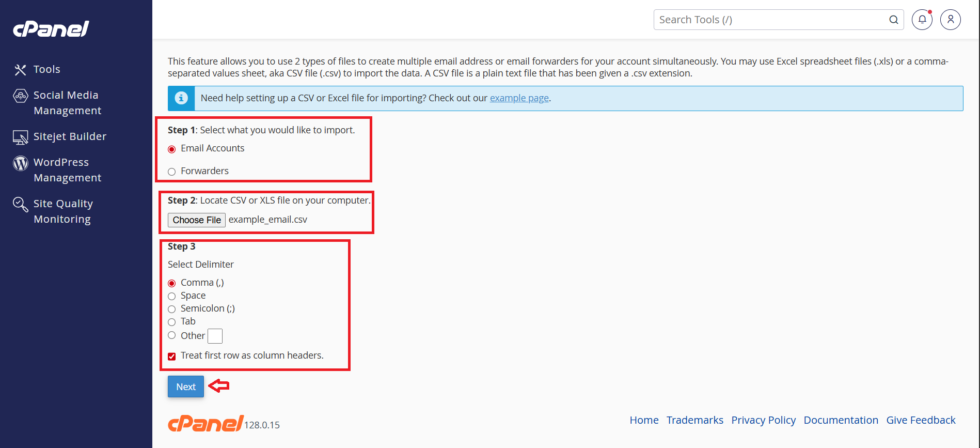The image size is (980, 448).
Task: Follow the Privacy Policy footer link
Action: pyautogui.click(x=763, y=420)
